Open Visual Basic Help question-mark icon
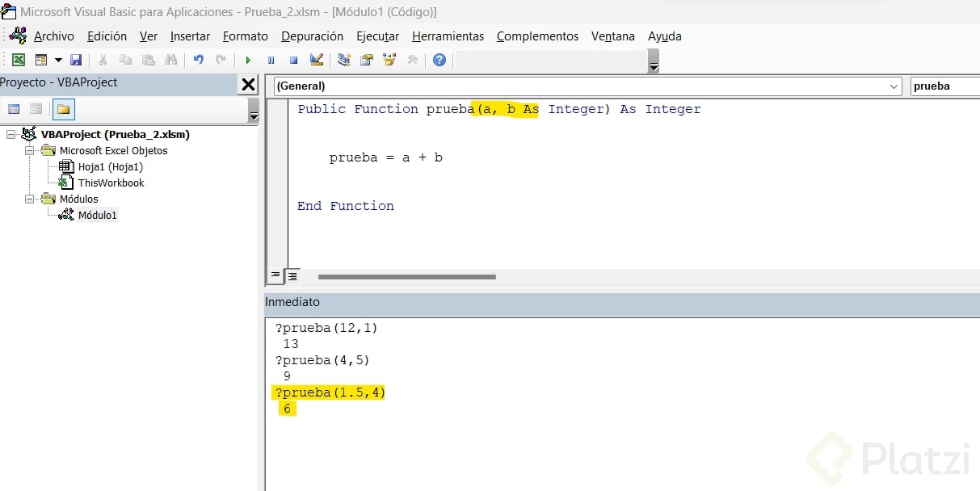The image size is (980, 491). (440, 60)
